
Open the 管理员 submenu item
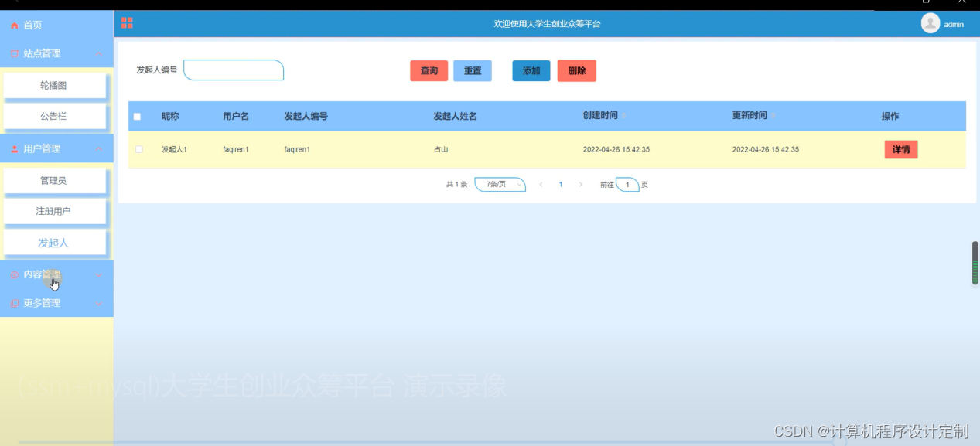tap(54, 180)
